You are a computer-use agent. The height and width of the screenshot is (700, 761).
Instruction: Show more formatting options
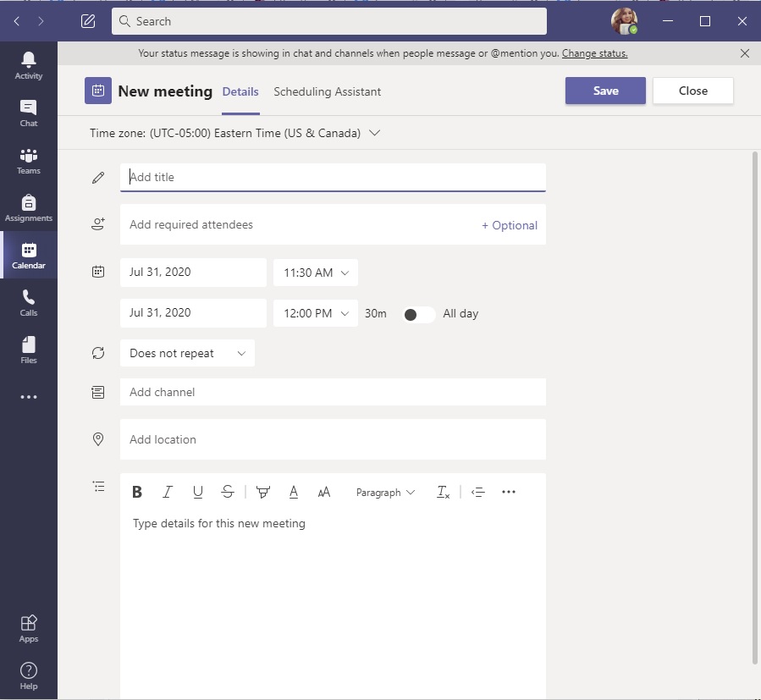(x=509, y=493)
